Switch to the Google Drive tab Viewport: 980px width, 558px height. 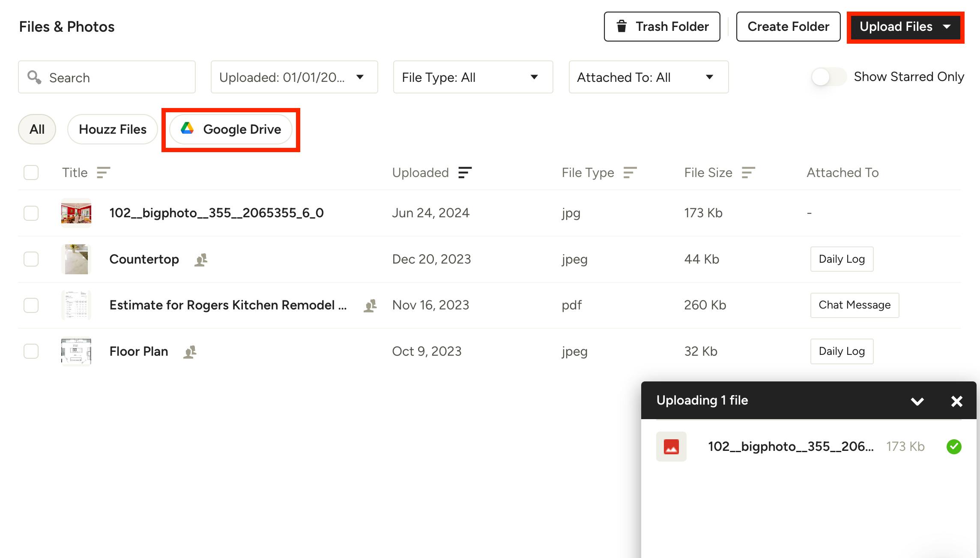(231, 129)
